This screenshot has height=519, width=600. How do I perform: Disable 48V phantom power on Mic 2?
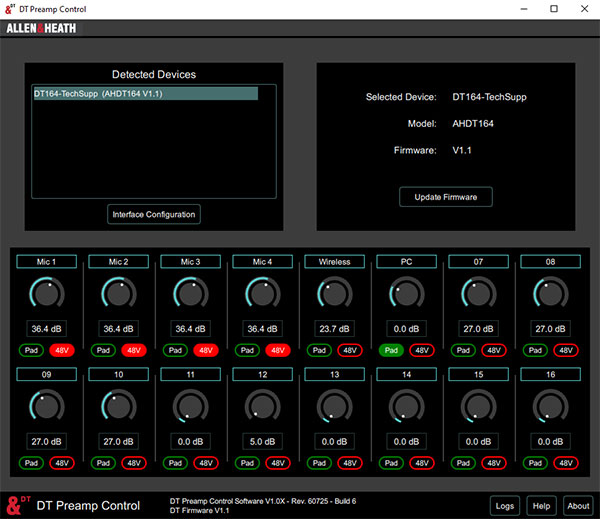(134, 350)
